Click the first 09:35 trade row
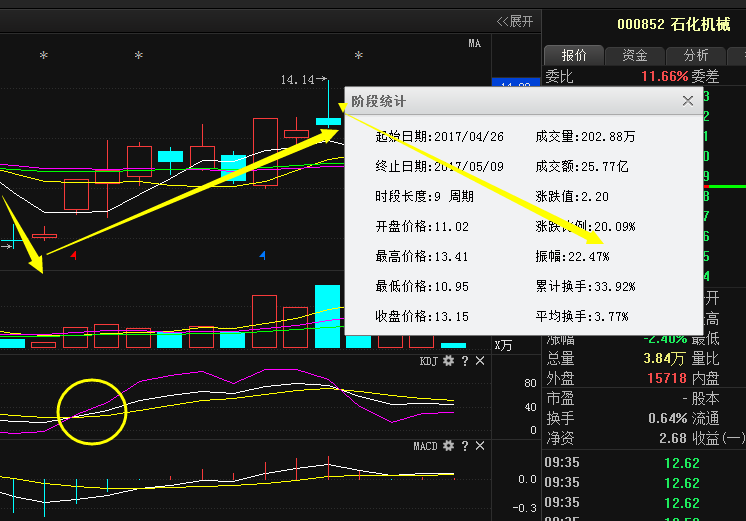The image size is (746, 521). pos(645,463)
